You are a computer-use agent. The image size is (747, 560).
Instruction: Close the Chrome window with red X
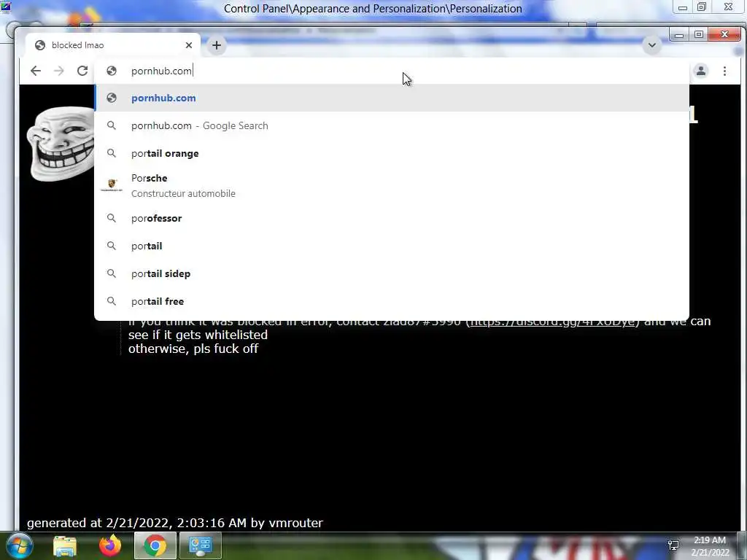[x=724, y=35]
